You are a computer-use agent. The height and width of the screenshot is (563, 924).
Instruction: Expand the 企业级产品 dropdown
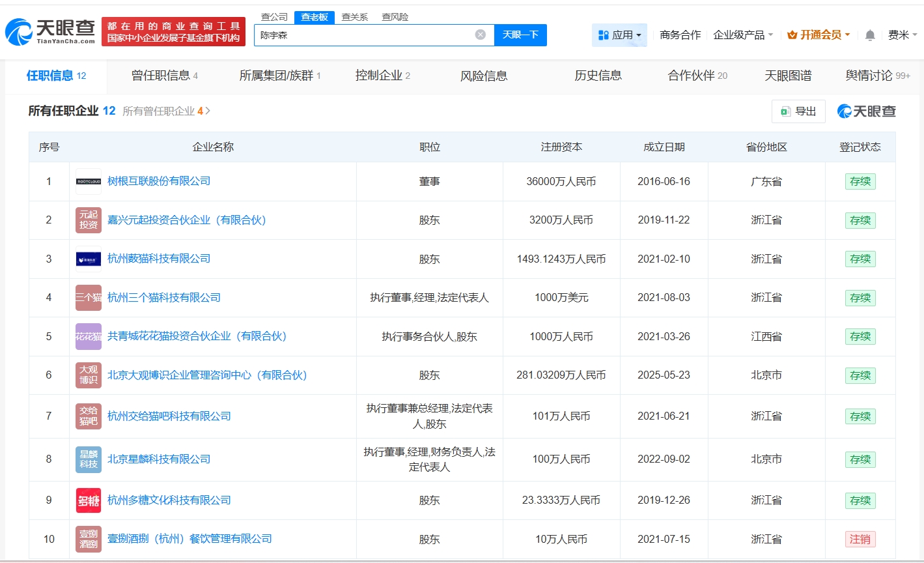click(743, 35)
